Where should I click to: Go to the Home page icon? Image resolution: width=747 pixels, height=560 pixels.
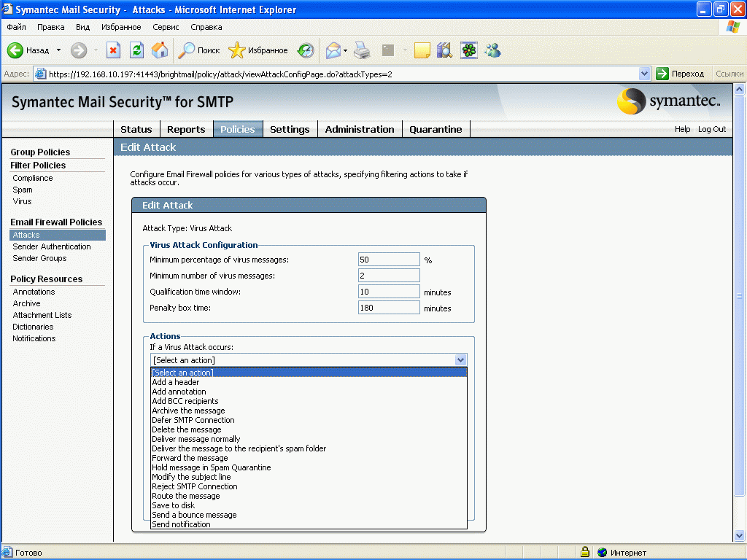pyautogui.click(x=159, y=50)
